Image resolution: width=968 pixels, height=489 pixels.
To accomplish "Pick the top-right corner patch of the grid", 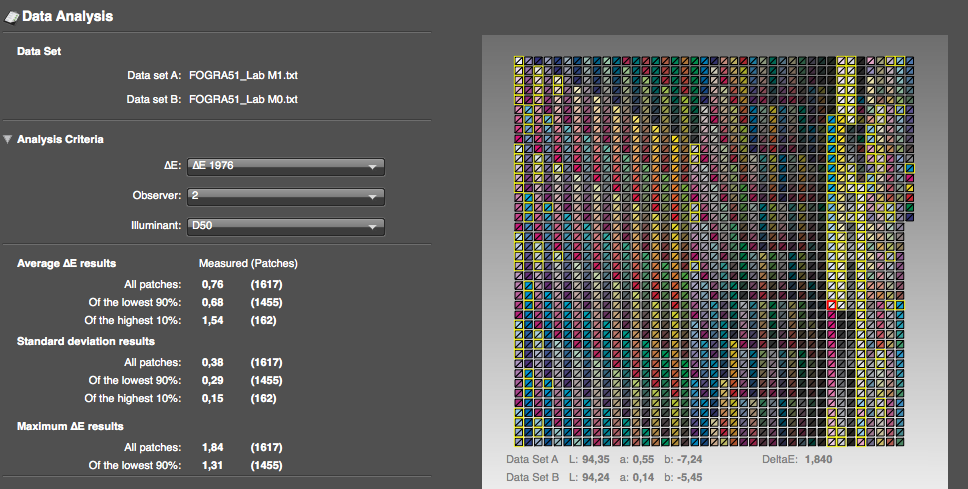I will pos(910,61).
